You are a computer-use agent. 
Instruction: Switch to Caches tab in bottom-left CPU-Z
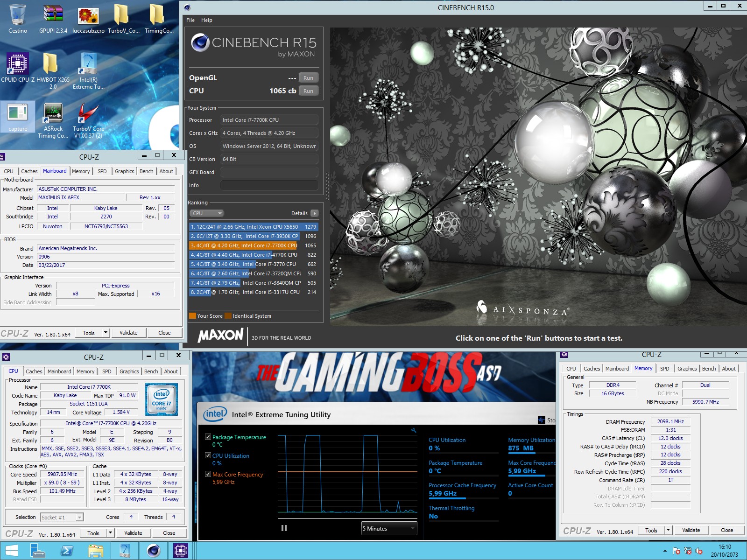(x=34, y=371)
